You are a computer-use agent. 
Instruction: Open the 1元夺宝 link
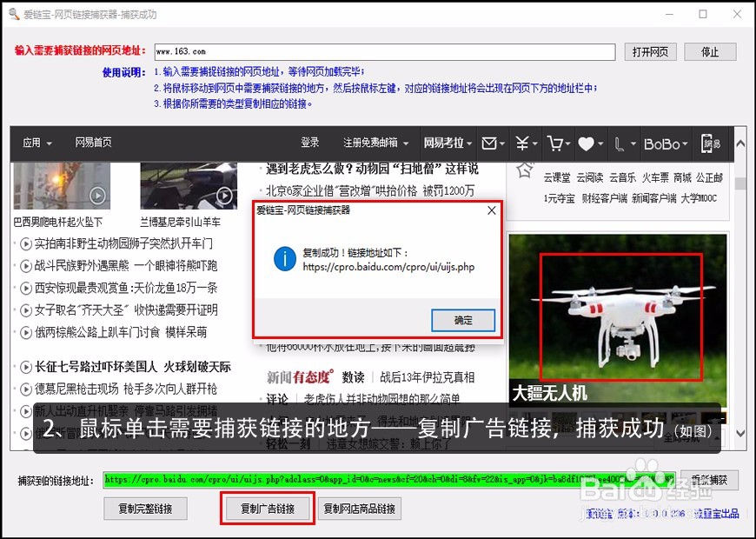pos(560,198)
